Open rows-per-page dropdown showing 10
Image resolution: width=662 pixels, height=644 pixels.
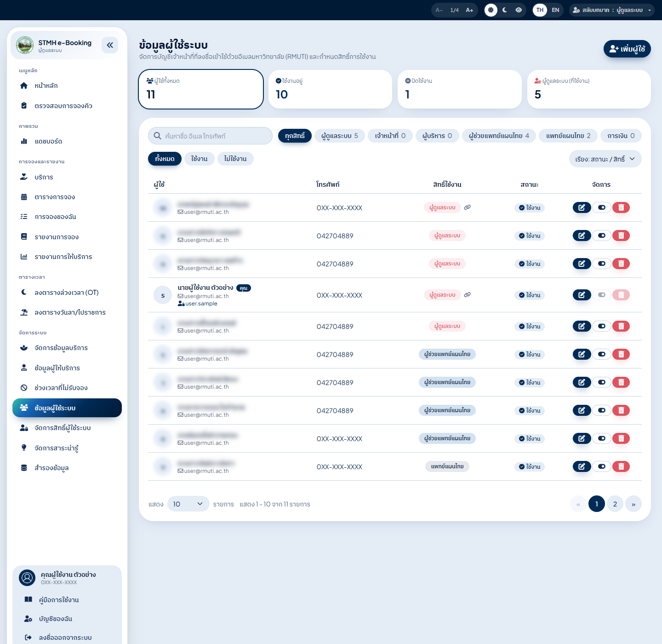point(188,504)
